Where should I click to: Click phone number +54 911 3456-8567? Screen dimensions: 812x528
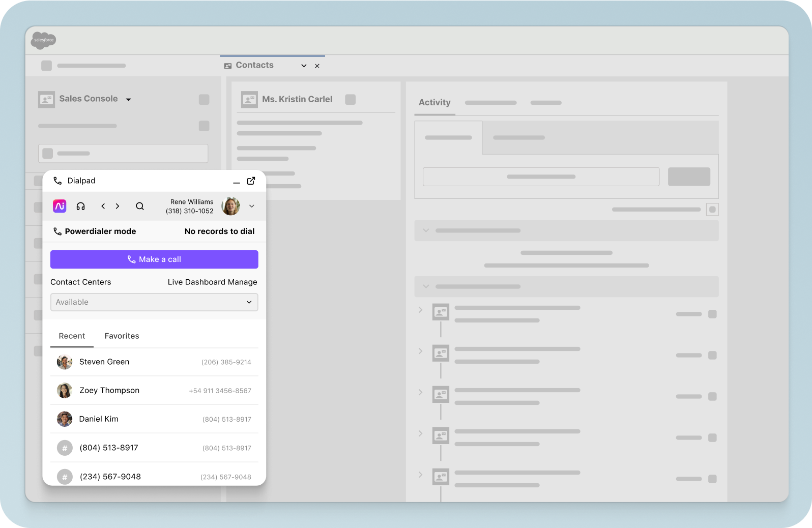tap(220, 391)
